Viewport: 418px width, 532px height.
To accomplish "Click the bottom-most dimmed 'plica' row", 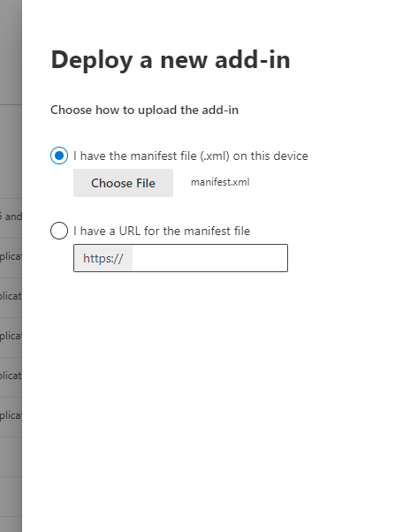I will (11, 416).
